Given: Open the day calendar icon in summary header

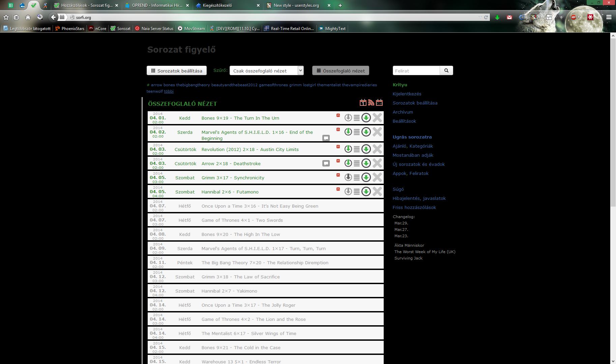Looking at the screenshot, I should [363, 103].
